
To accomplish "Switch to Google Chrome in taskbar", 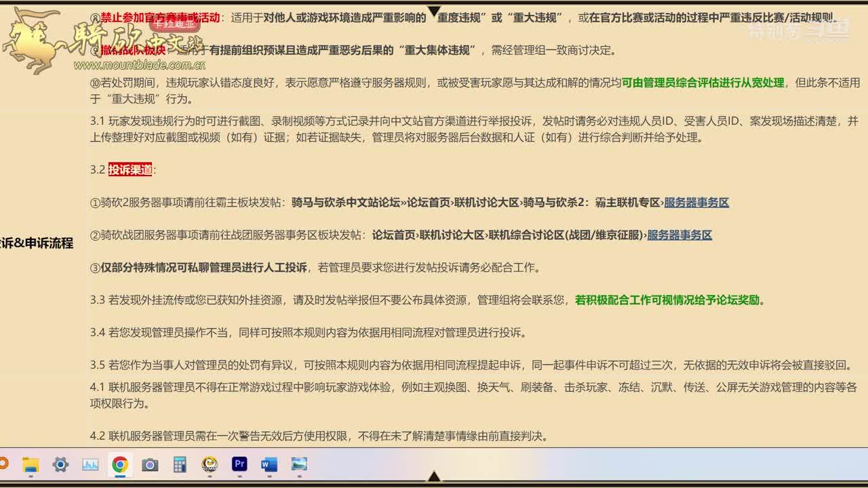I will point(120,464).
